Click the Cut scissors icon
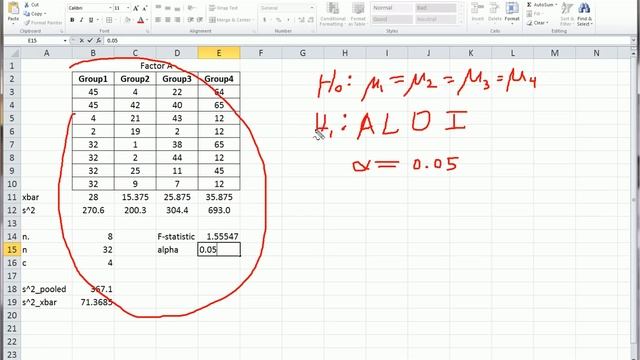 pos(27,4)
